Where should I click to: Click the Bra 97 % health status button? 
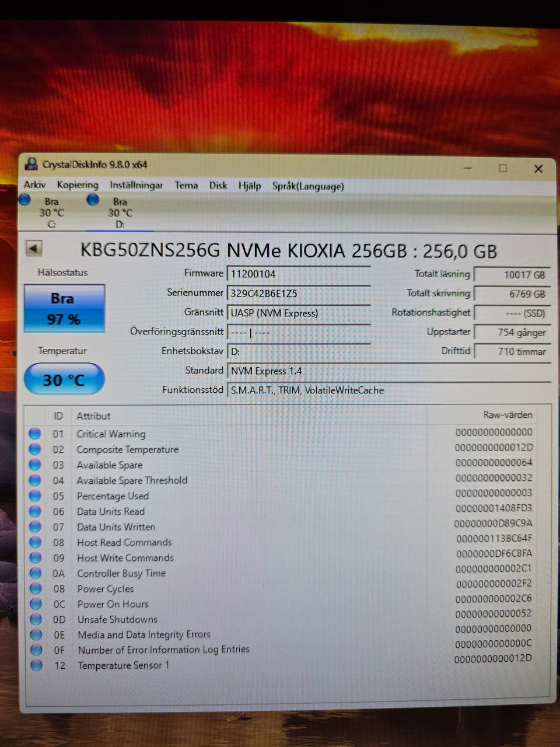64,309
